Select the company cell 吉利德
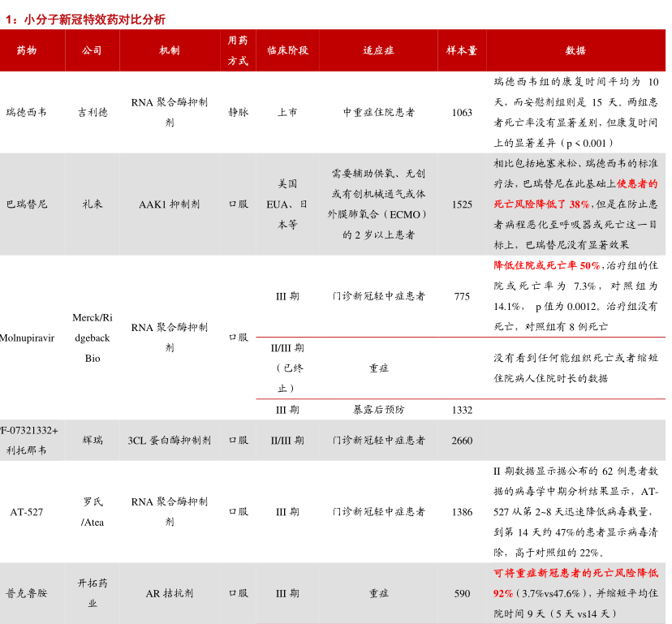This screenshot has height=624, width=672. [93, 112]
